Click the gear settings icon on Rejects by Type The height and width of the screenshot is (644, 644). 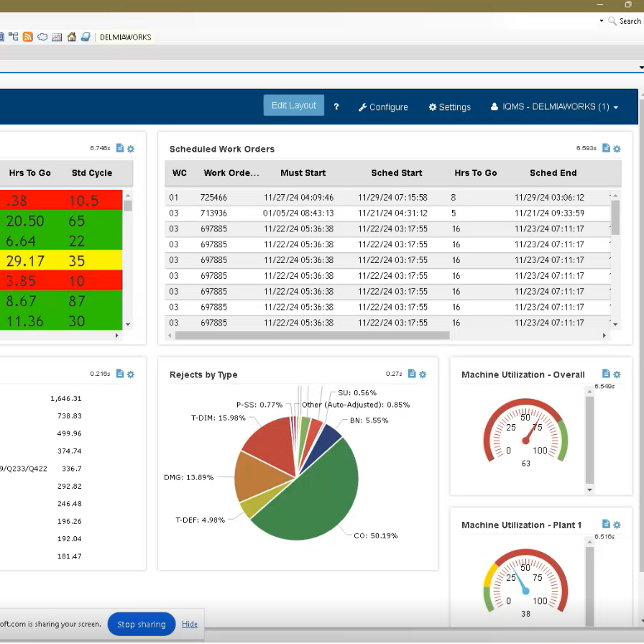[x=423, y=374]
